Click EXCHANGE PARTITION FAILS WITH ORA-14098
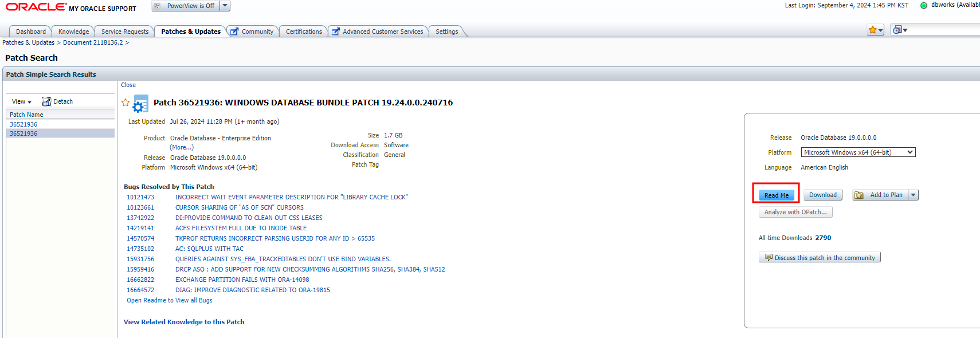 pos(242,280)
